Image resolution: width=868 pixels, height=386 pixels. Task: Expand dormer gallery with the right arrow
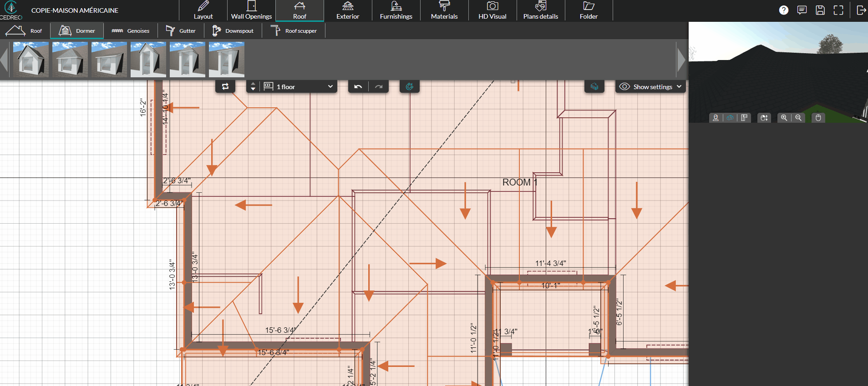pyautogui.click(x=681, y=60)
